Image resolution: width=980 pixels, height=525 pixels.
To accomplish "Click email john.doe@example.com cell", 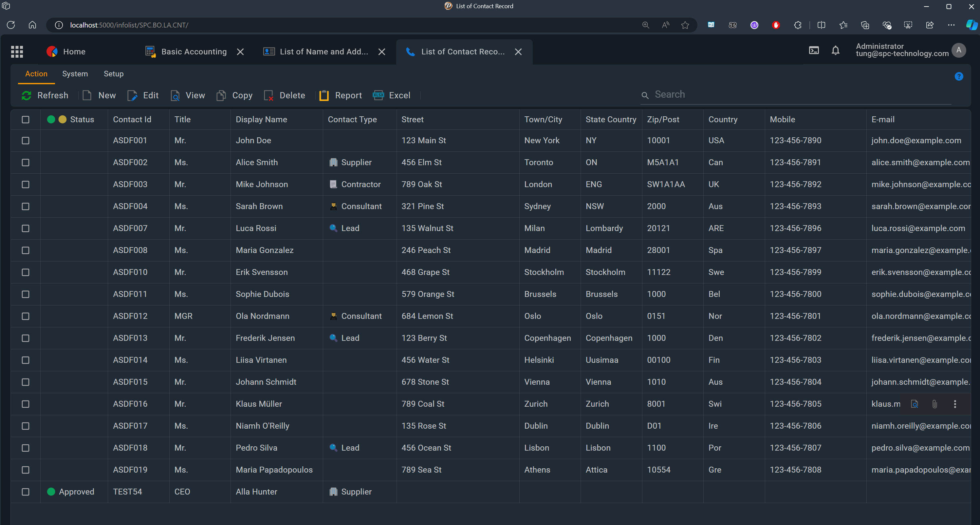I will tap(916, 141).
